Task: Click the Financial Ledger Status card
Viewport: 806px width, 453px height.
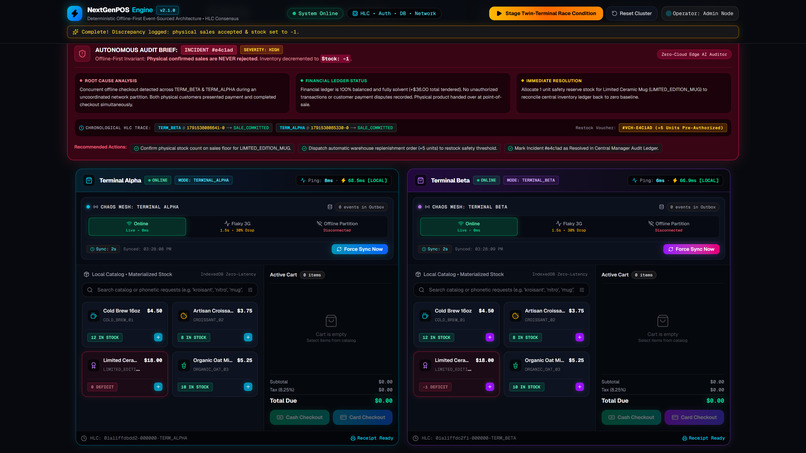Action: (x=402, y=93)
